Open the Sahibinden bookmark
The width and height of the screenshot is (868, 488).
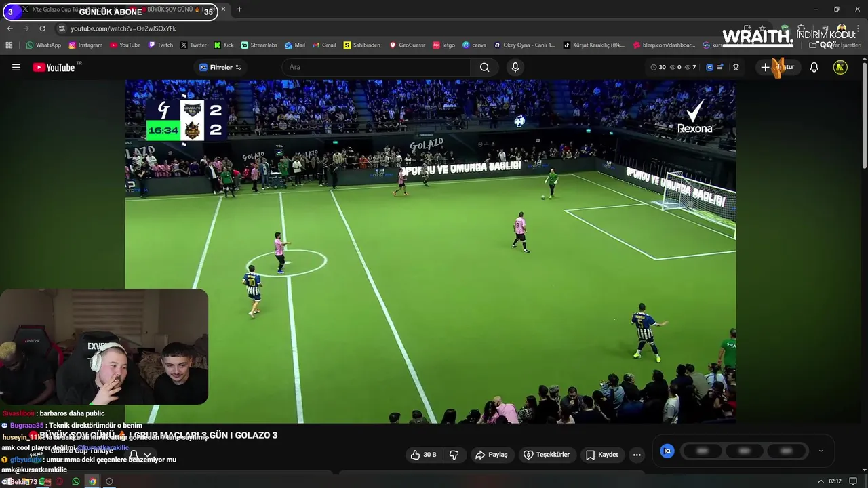coord(361,45)
